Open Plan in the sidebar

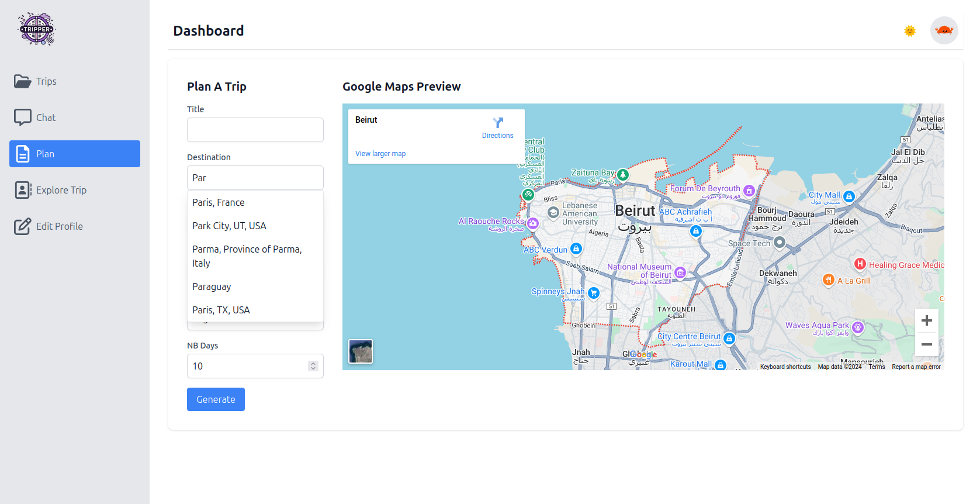coord(75,154)
